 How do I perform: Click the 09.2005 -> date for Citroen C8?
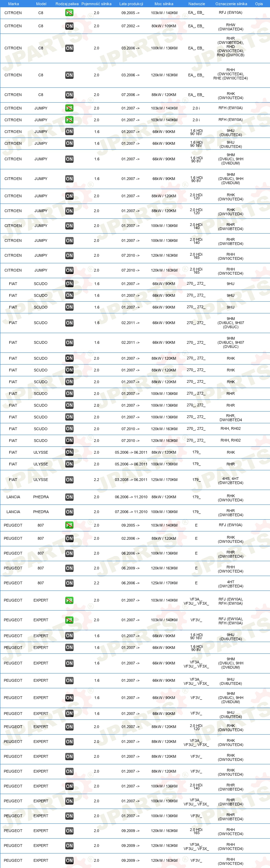(131, 13)
